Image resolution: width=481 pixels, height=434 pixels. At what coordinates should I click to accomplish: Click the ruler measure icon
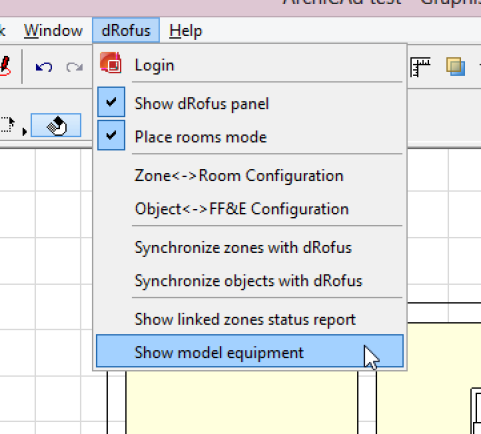[x=420, y=67]
